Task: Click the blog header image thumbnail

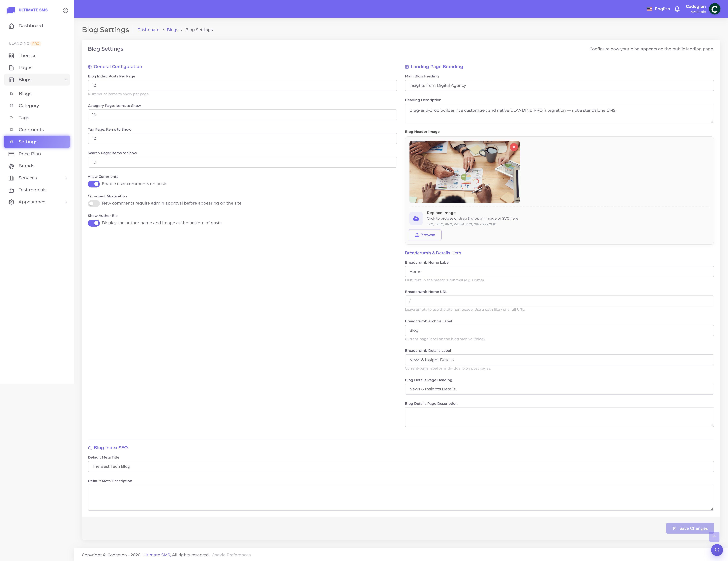Action: pos(464,172)
